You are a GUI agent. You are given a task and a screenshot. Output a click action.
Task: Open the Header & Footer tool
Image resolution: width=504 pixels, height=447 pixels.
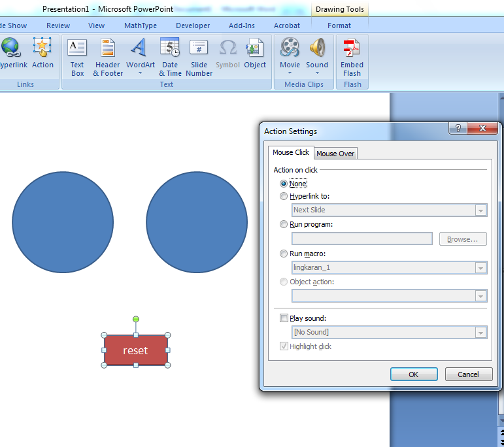click(x=108, y=57)
